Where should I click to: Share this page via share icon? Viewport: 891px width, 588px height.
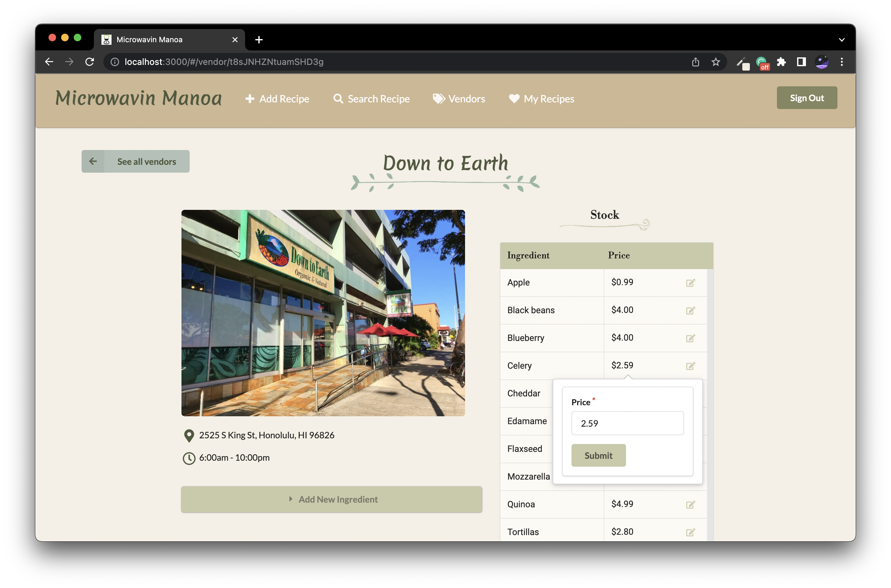tap(696, 62)
